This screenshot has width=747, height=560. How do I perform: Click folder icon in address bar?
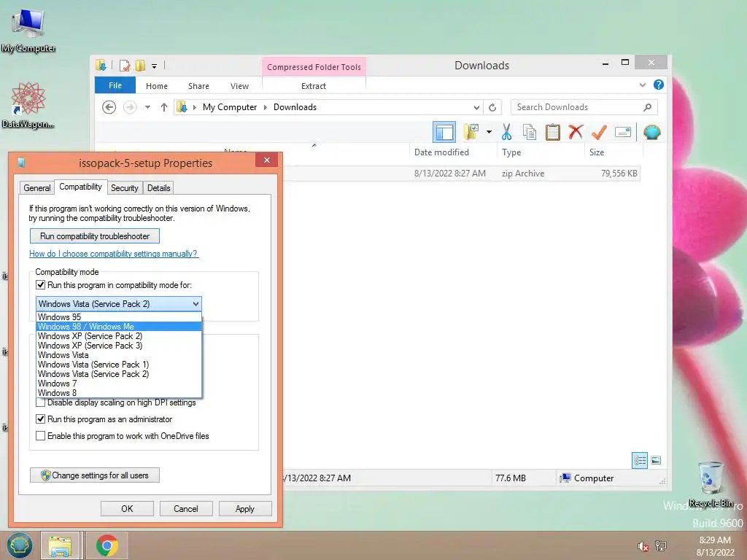tap(182, 107)
